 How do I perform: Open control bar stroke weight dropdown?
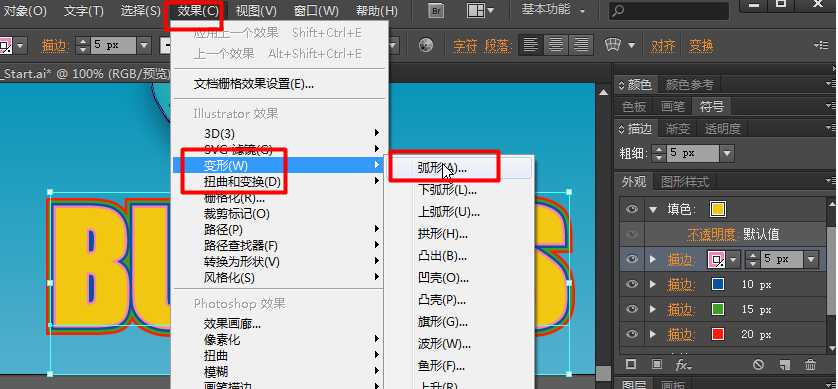143,46
